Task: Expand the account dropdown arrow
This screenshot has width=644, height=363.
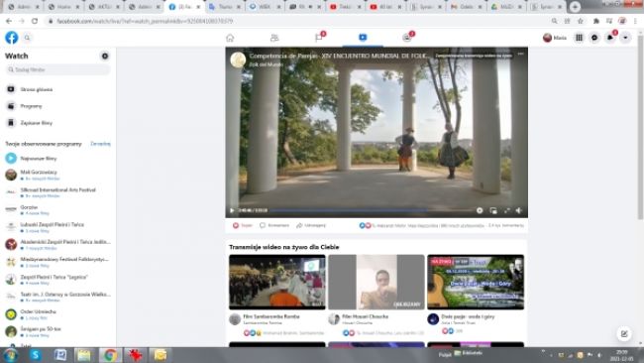Action: point(625,38)
